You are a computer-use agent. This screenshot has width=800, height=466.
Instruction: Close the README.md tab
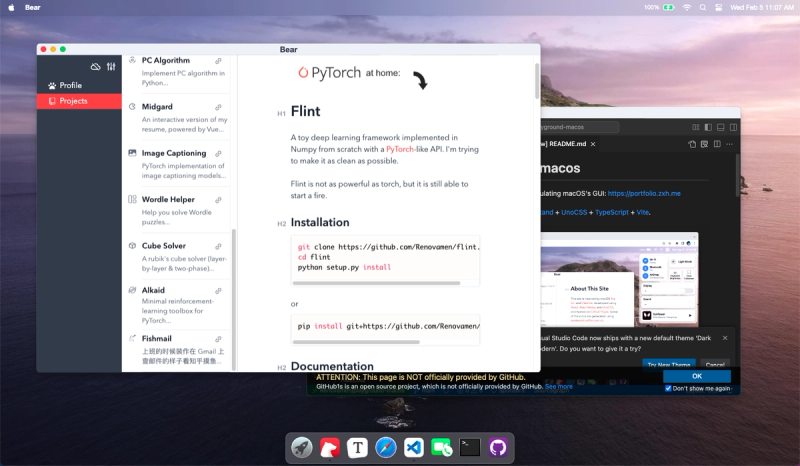pyautogui.click(x=593, y=144)
